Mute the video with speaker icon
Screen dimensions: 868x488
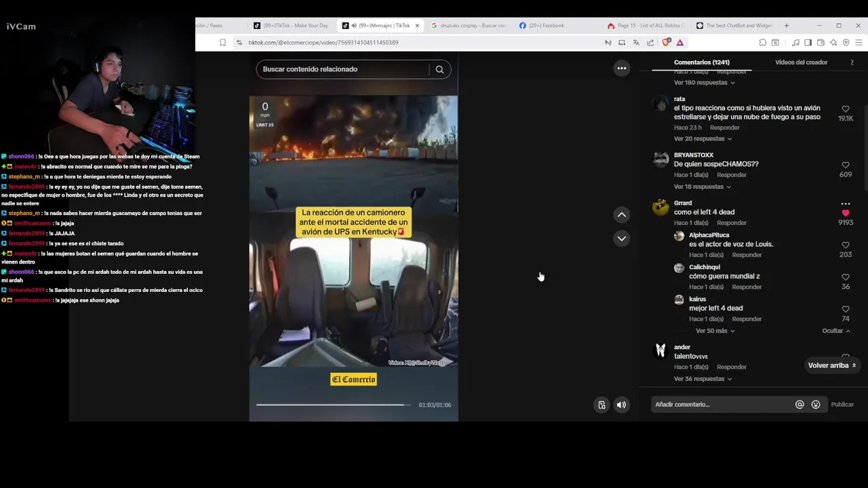621,405
